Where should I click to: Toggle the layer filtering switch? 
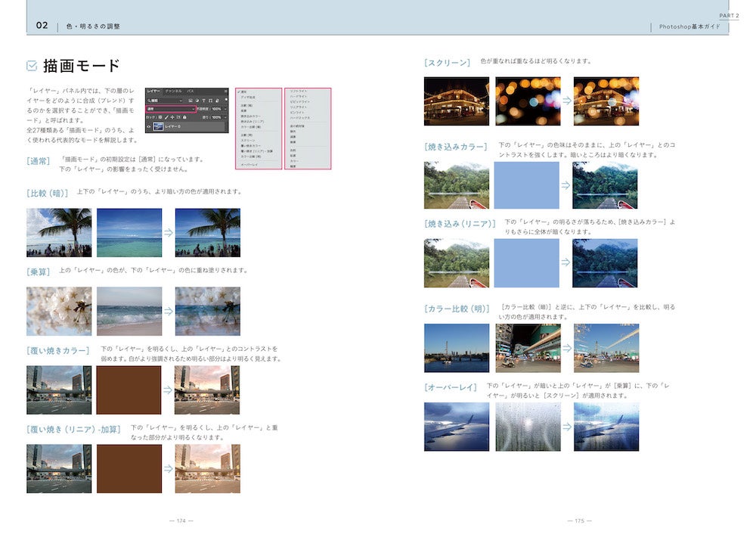tap(226, 99)
